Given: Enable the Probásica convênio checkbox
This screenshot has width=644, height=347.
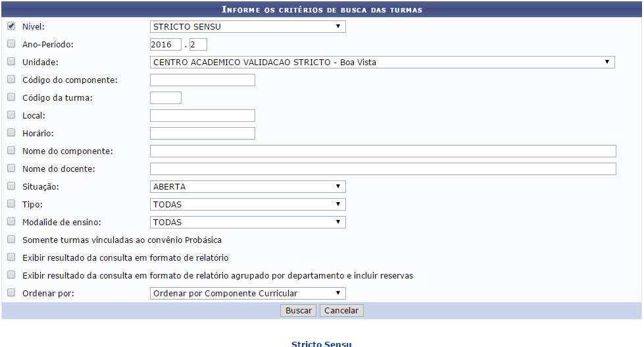Looking at the screenshot, I should [11, 240].
